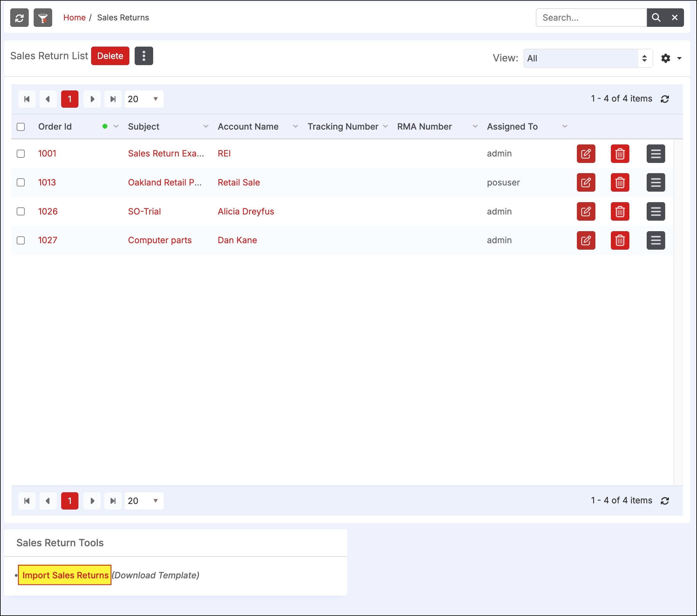Delete sales return order 1013 via trash icon

click(620, 183)
